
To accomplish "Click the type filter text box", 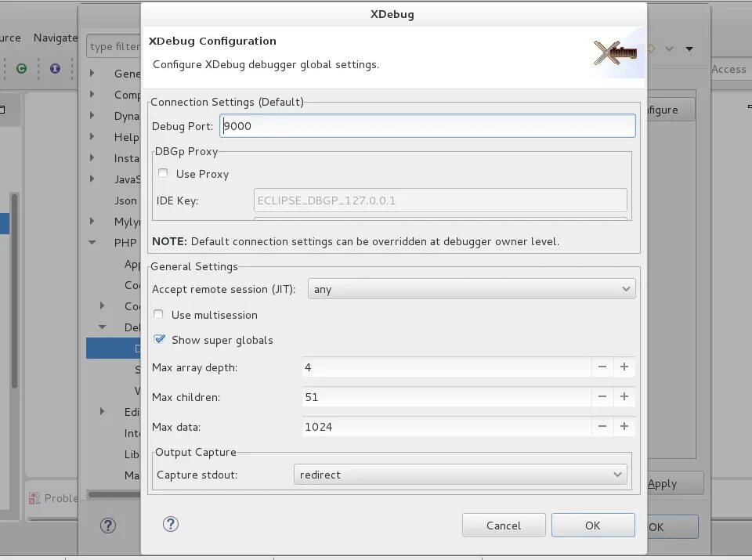I will (x=114, y=46).
